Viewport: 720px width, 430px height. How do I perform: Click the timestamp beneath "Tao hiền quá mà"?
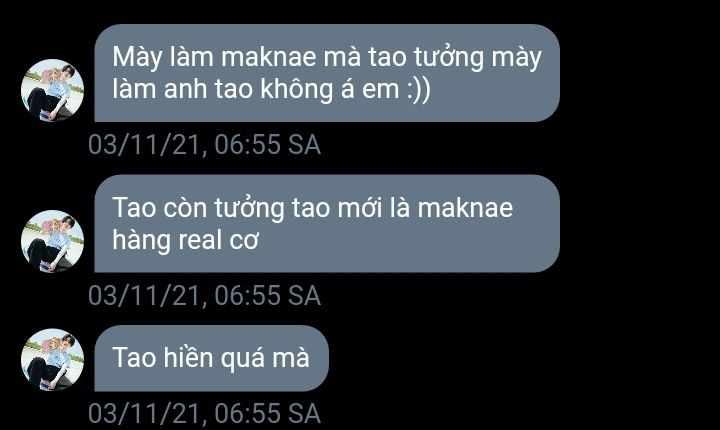coord(204,413)
